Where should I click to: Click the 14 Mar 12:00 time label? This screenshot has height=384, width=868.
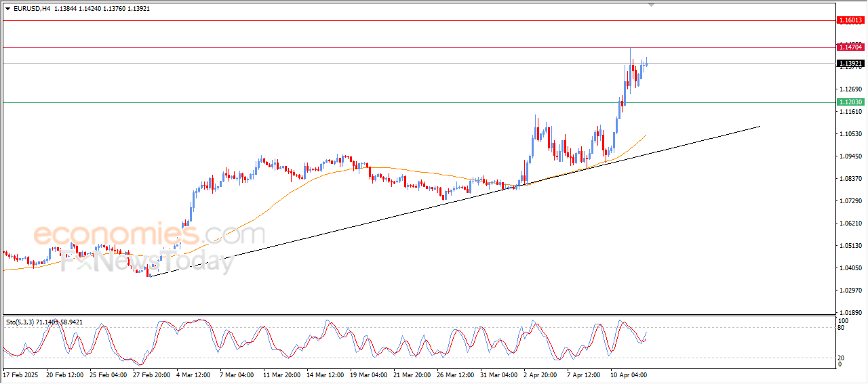(325, 375)
